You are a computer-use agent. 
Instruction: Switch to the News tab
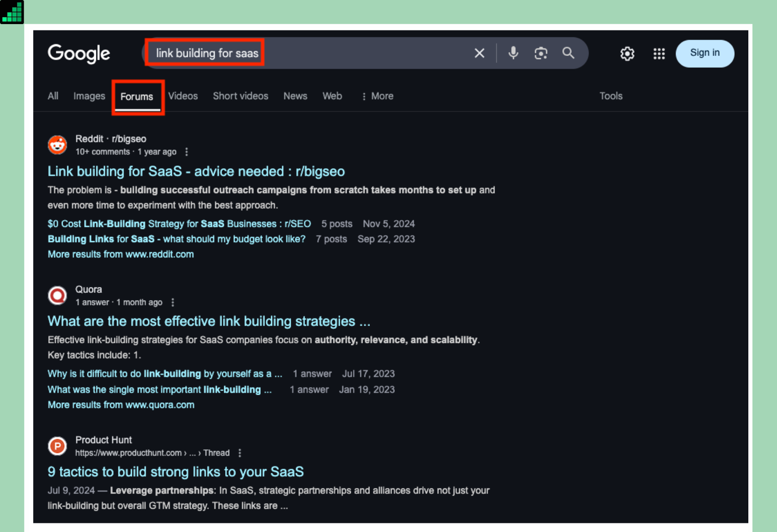point(295,96)
